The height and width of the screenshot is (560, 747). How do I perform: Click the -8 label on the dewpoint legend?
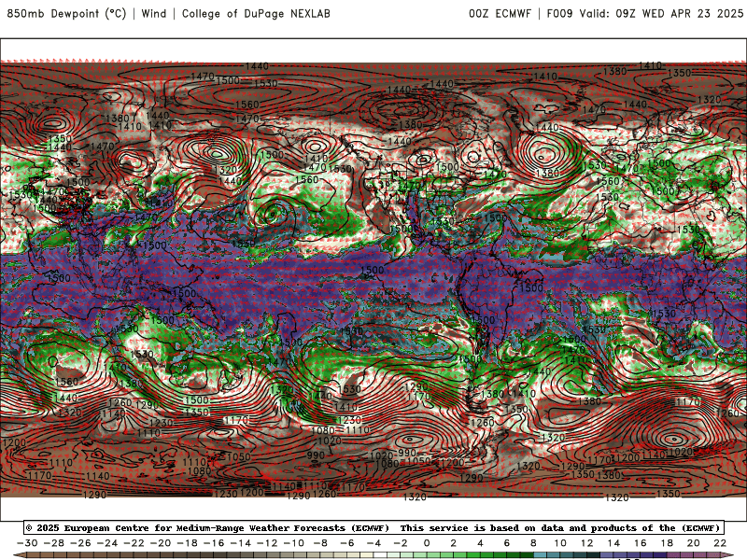pos(320,543)
